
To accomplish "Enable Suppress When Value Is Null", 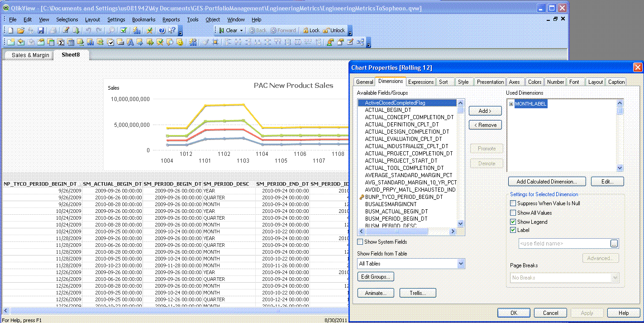I will pos(513,203).
